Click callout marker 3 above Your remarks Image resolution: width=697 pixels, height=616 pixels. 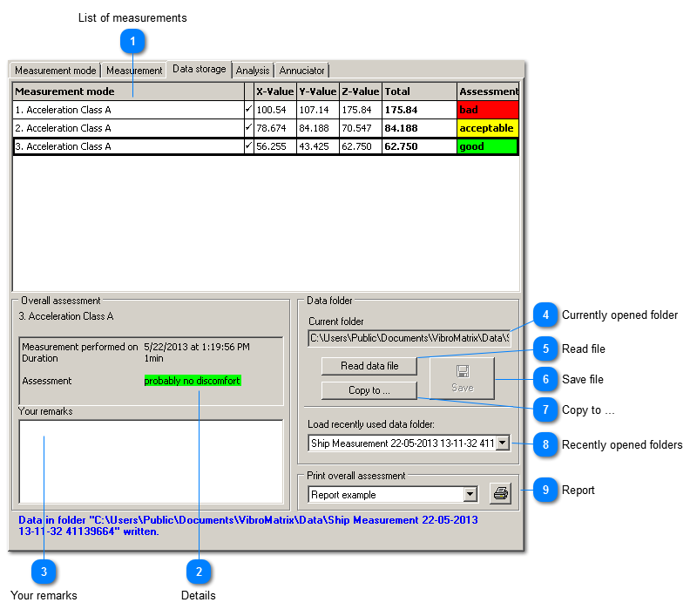tap(44, 571)
